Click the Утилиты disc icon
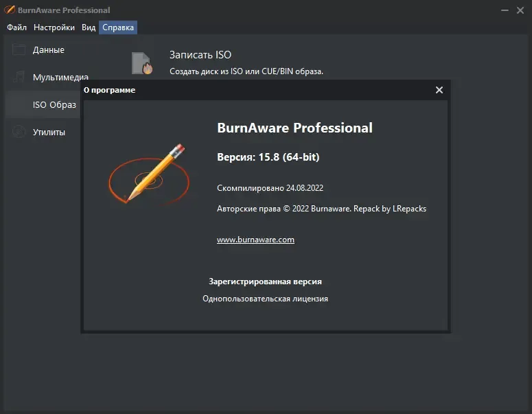 [x=19, y=132]
